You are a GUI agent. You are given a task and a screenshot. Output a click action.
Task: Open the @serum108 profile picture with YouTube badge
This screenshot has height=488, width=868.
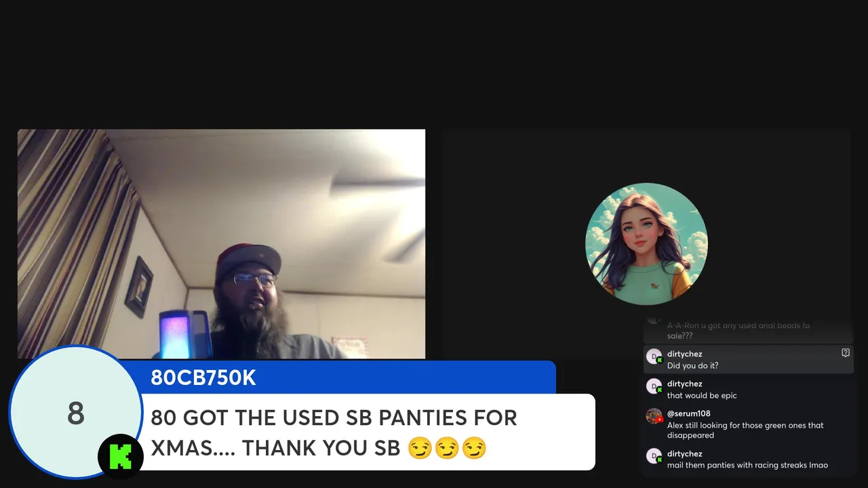click(x=654, y=416)
